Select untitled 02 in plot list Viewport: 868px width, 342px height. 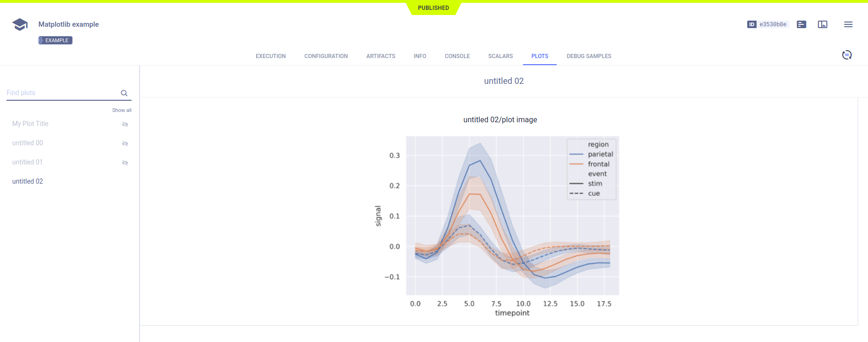point(28,181)
